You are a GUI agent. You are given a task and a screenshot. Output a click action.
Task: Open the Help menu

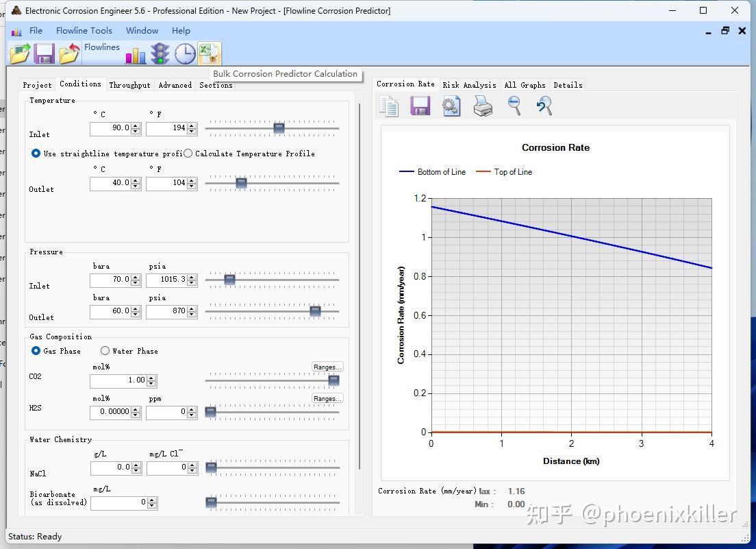pos(181,30)
